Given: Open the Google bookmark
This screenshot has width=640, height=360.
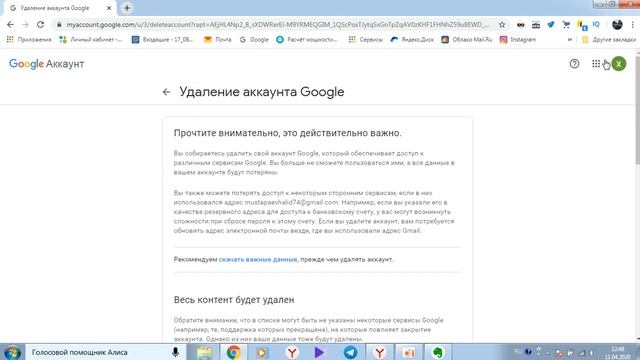Looking at the screenshot, I should [254, 40].
